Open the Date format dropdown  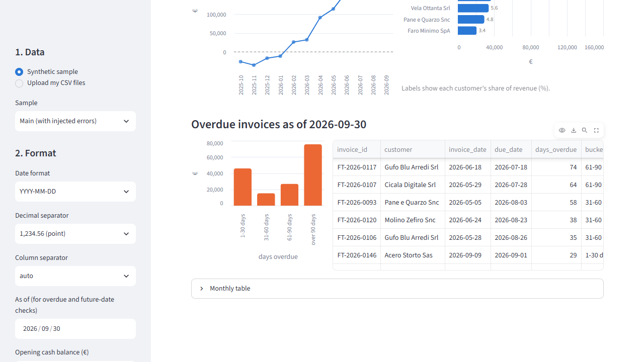[x=75, y=192]
